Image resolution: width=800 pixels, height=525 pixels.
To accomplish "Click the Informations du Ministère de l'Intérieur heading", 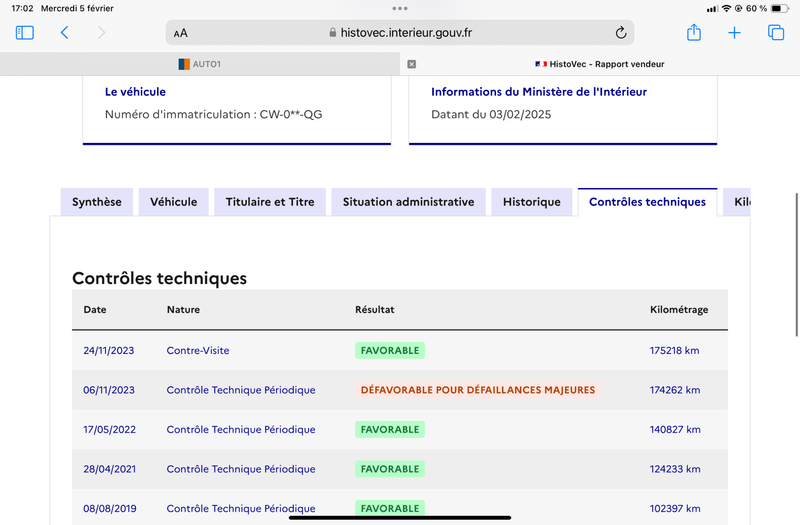I will tap(539, 92).
